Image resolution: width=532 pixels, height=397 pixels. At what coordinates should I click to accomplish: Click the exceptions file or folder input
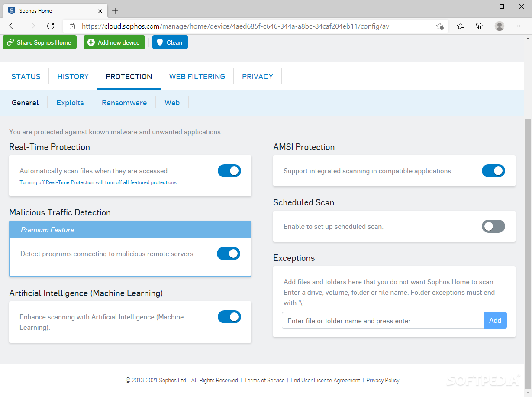(x=383, y=321)
